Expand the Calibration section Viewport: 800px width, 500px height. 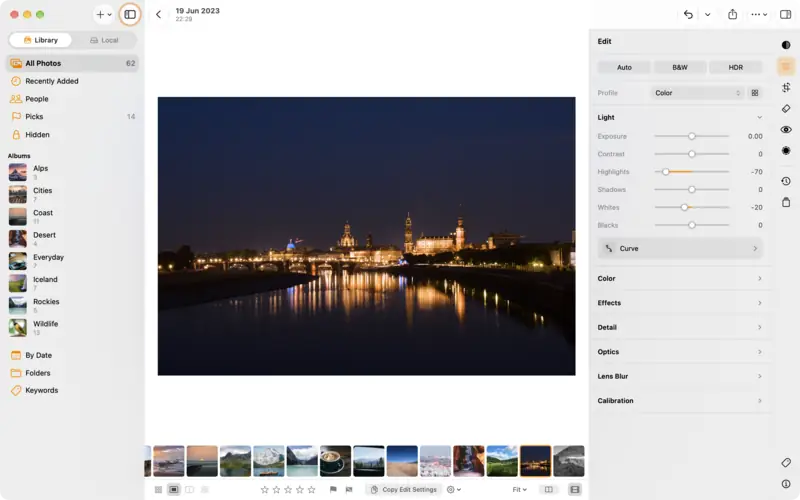(680, 401)
